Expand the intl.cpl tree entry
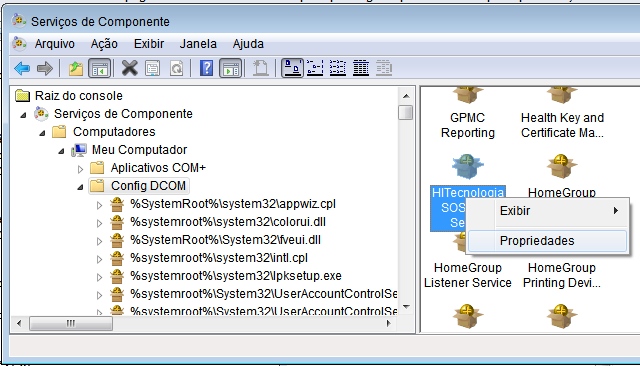Screen dimensions: 640x366 pos(99,259)
